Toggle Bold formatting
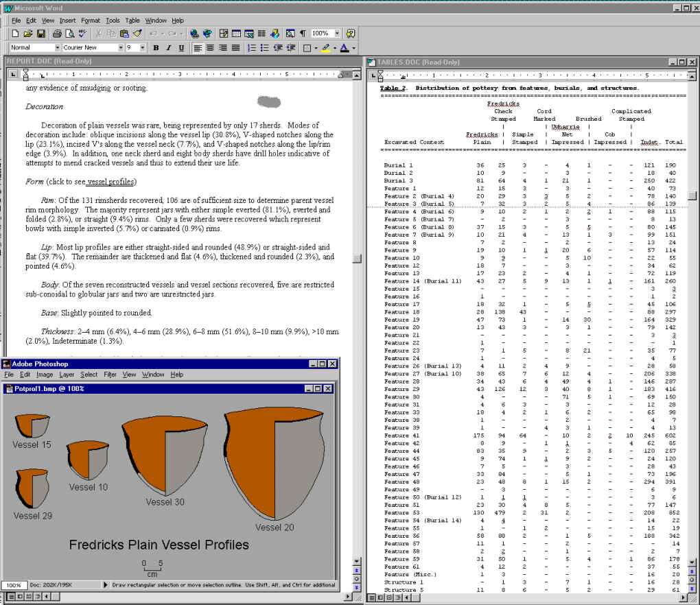This screenshot has height=605, width=700. pyautogui.click(x=156, y=48)
